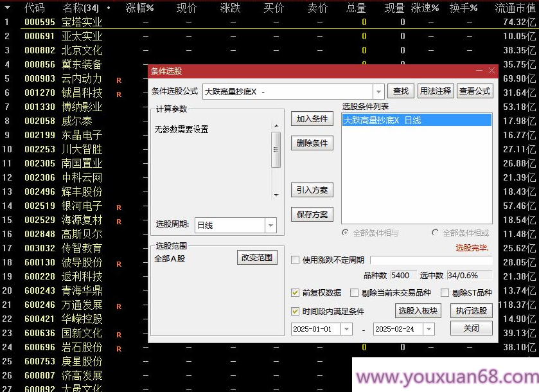
Task: Expand the 大跌高量抄底X formula dropdown
Action: (379, 91)
